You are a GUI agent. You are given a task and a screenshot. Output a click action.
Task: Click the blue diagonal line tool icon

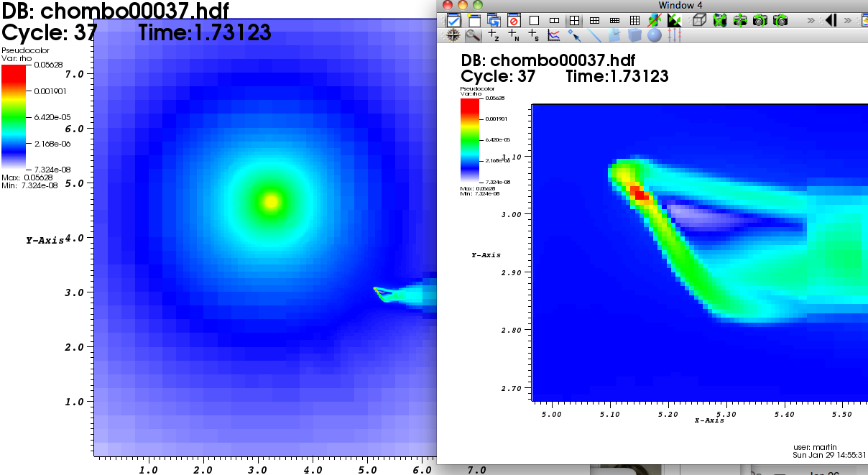(594, 34)
